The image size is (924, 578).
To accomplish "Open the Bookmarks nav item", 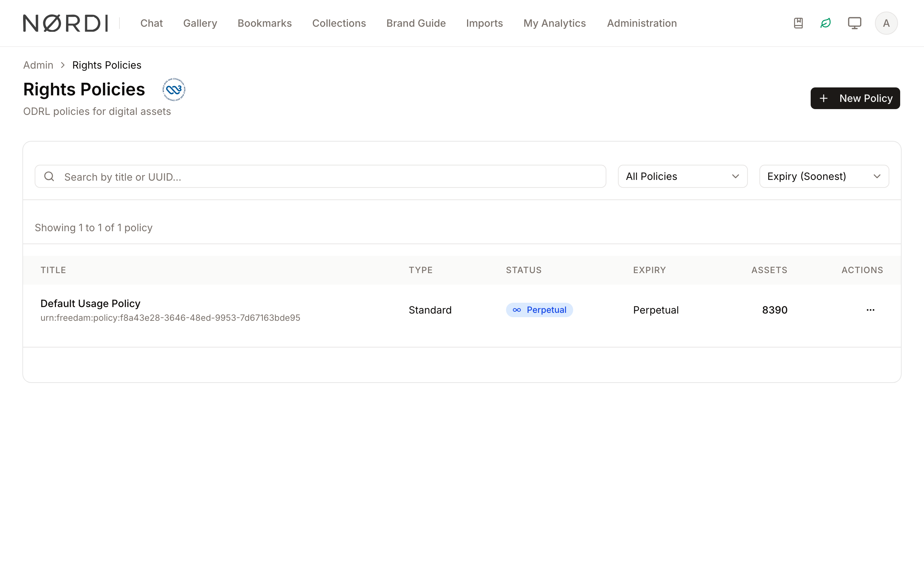I will (265, 23).
